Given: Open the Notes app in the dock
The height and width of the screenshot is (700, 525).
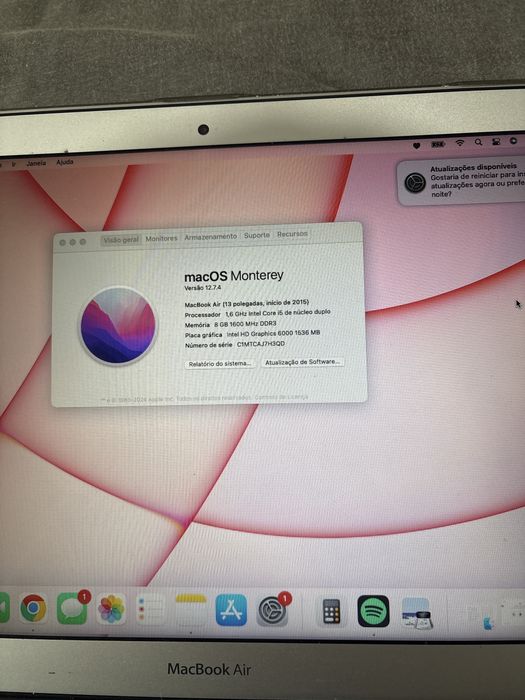Looking at the screenshot, I should pyautogui.click(x=191, y=609).
